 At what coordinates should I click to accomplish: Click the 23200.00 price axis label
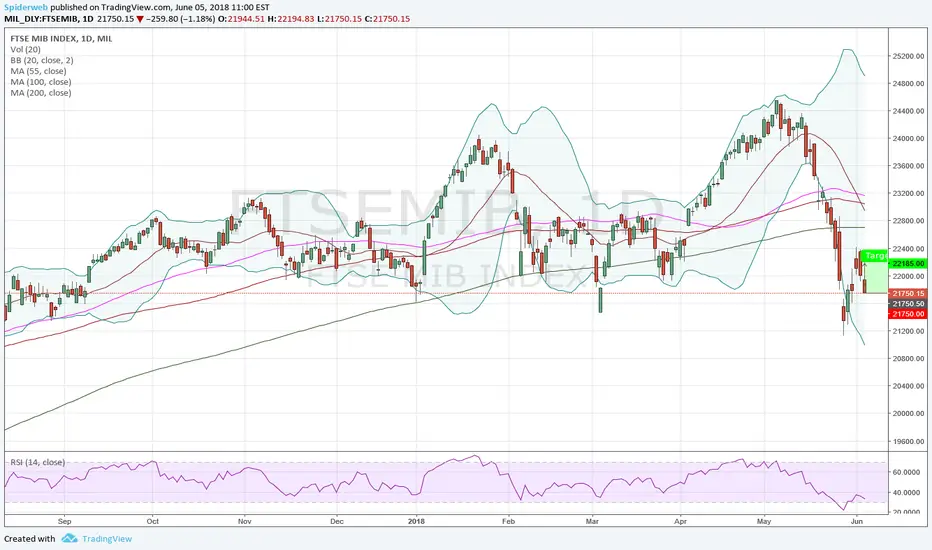point(908,194)
